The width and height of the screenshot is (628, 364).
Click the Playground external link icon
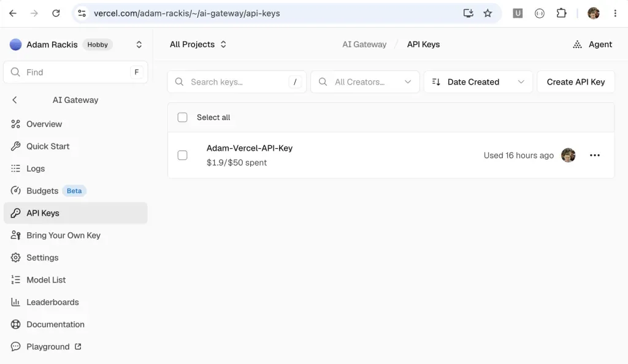click(78, 346)
